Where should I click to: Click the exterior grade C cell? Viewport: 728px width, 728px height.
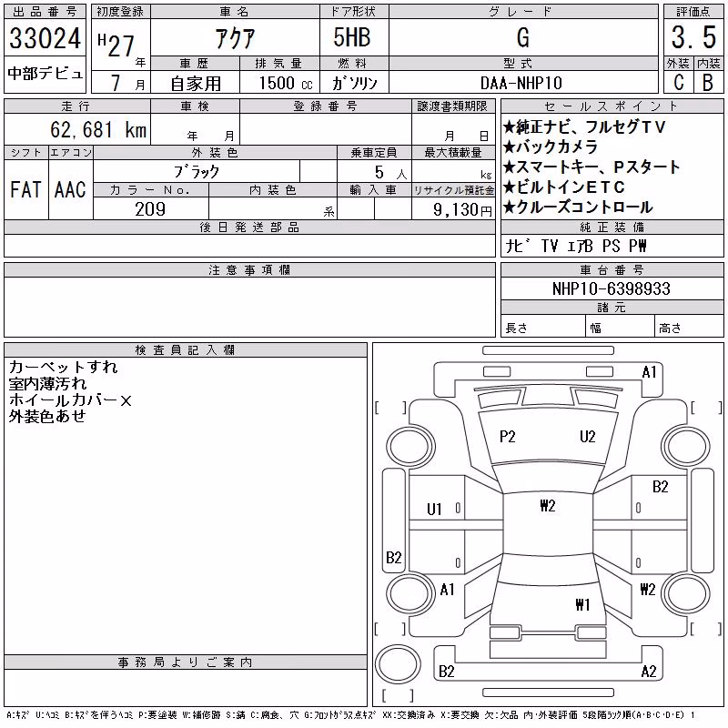click(679, 83)
